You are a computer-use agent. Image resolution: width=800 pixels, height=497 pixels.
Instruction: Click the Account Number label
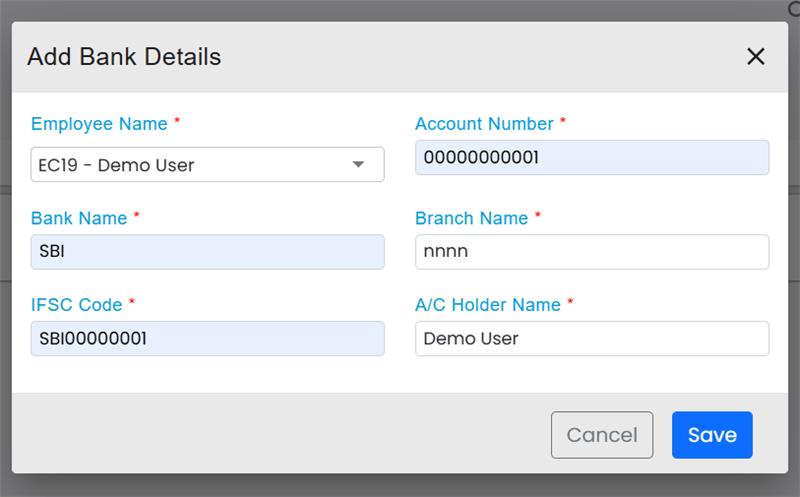click(484, 124)
